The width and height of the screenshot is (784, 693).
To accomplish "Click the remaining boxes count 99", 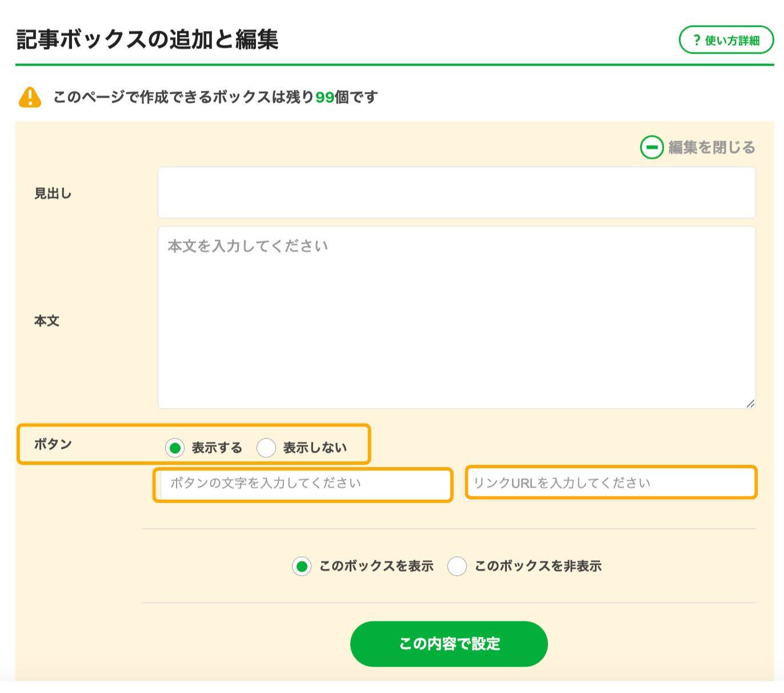I will coord(325,97).
